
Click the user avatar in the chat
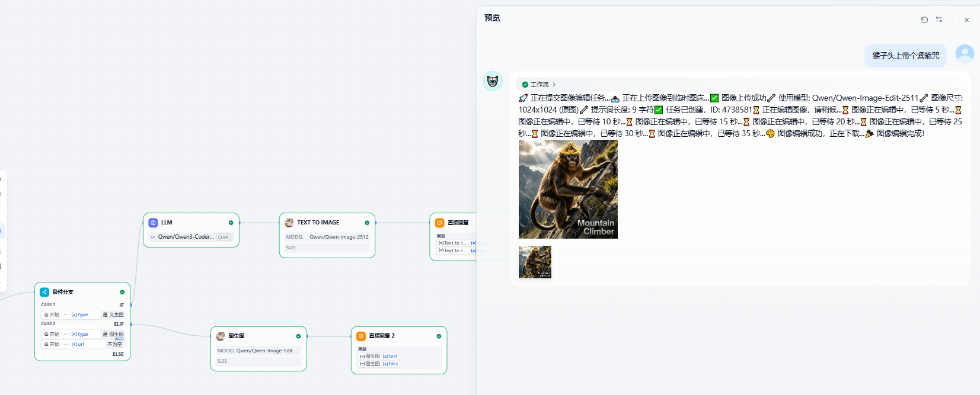point(965,54)
